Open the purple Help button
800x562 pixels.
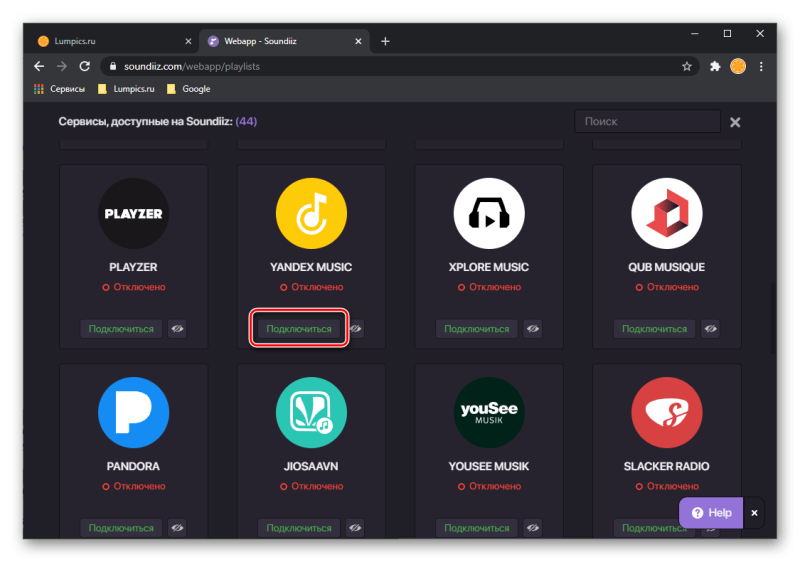[711, 513]
